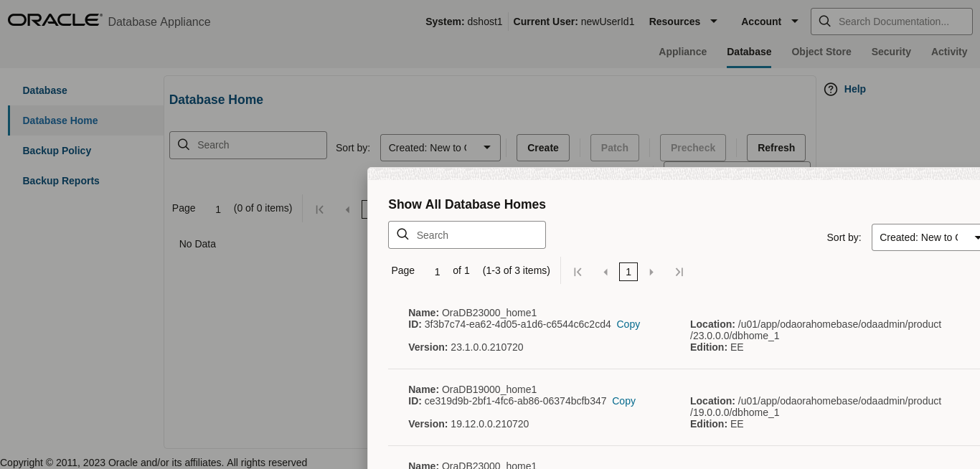Click the Patch button
This screenshot has height=469, width=980.
[x=615, y=148]
